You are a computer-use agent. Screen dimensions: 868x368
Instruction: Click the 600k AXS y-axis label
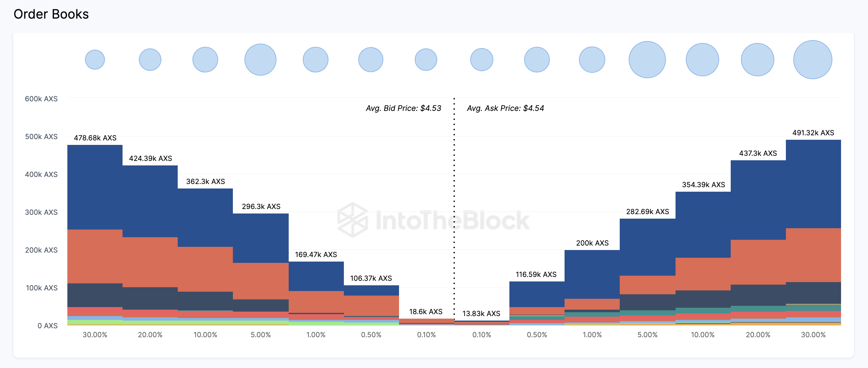[x=41, y=99]
